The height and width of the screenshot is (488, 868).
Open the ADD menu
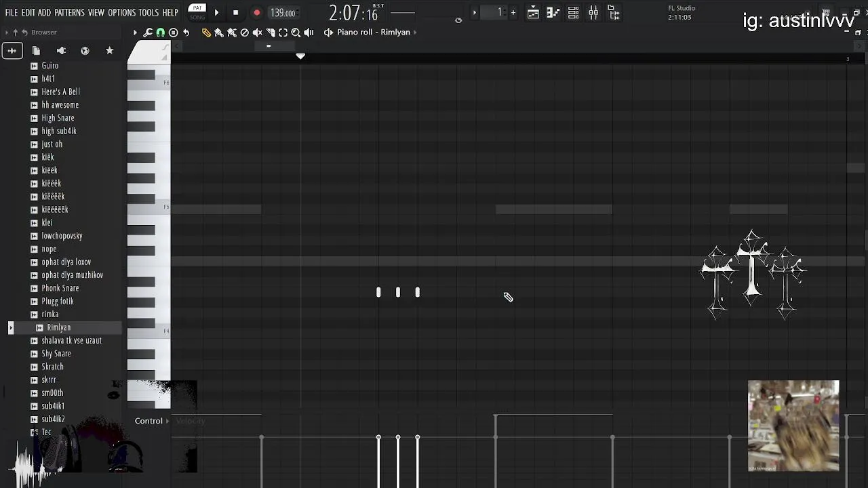(44, 12)
